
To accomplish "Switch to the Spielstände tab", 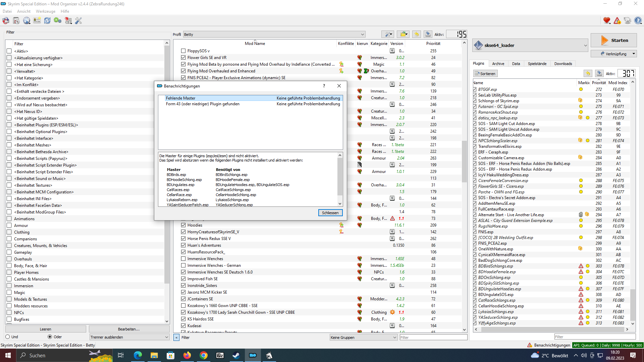I will coord(537,64).
